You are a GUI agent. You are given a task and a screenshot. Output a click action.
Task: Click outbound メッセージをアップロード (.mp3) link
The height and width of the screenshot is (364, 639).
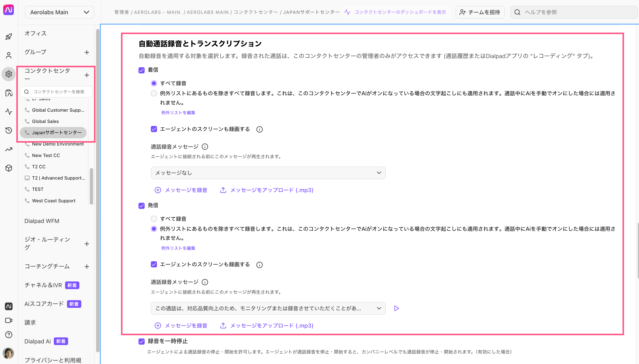coord(267,325)
